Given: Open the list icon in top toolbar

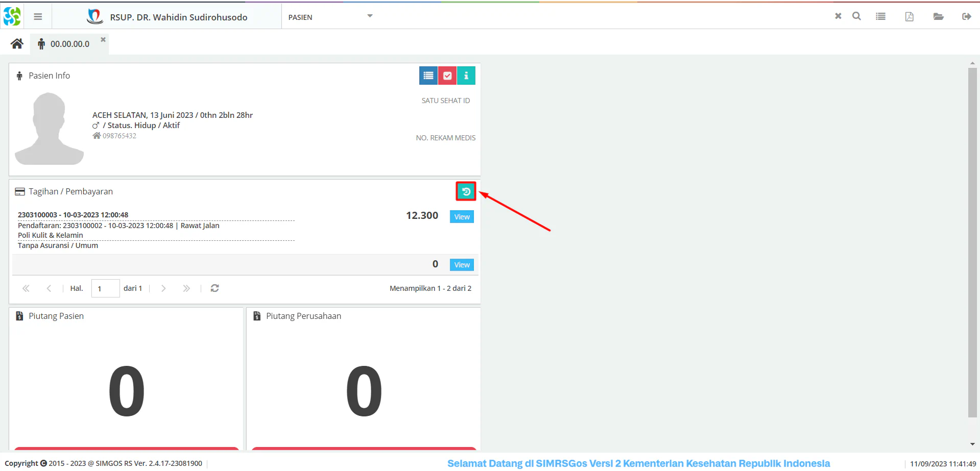Looking at the screenshot, I should click(x=881, y=16).
